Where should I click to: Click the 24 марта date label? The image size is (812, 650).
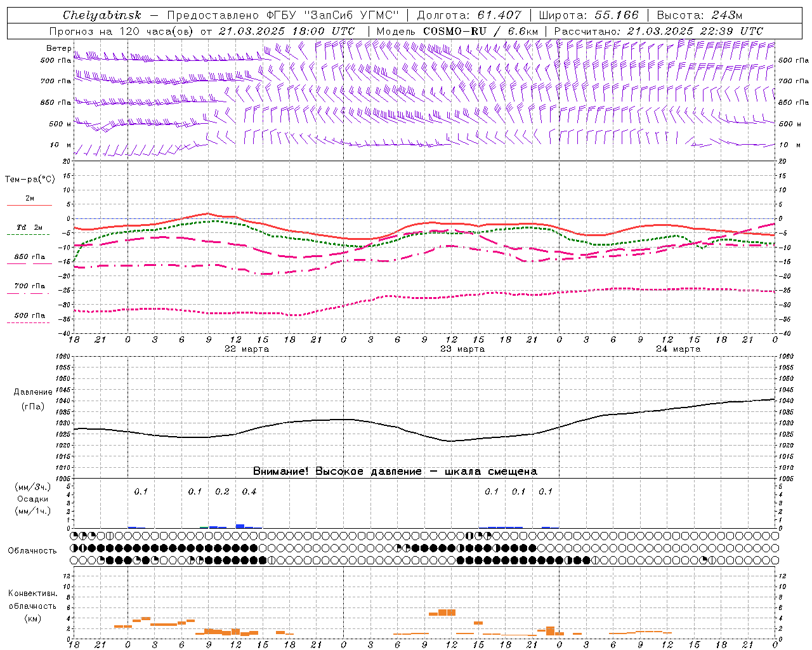pyautogui.click(x=678, y=349)
